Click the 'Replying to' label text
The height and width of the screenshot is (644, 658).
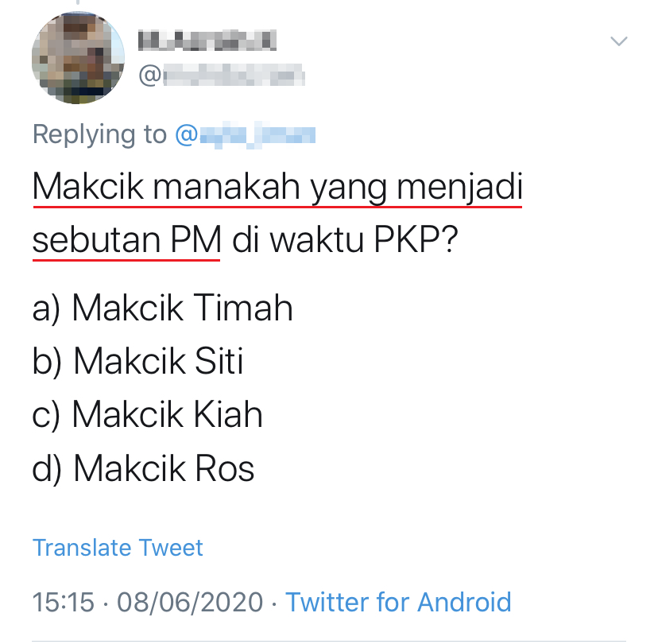click(99, 135)
